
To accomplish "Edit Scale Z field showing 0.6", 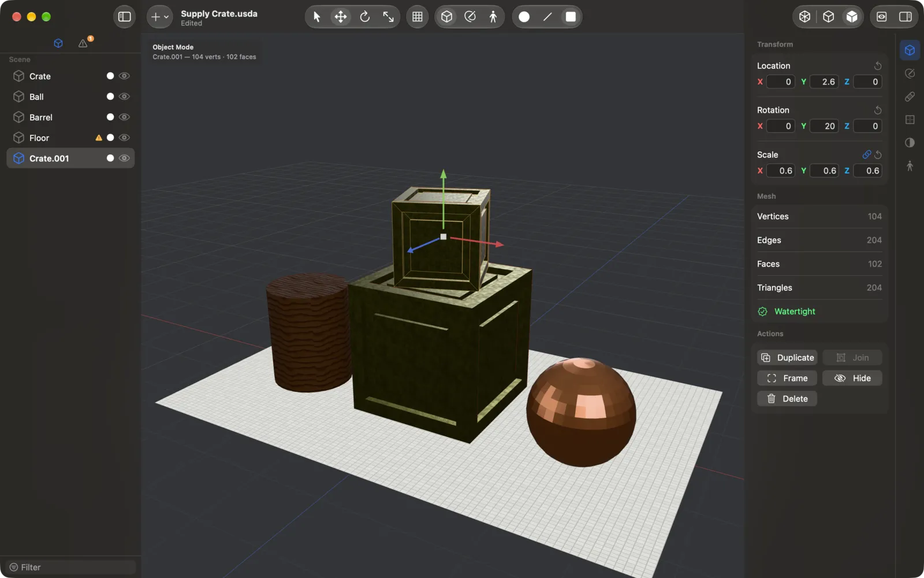I will tap(868, 171).
